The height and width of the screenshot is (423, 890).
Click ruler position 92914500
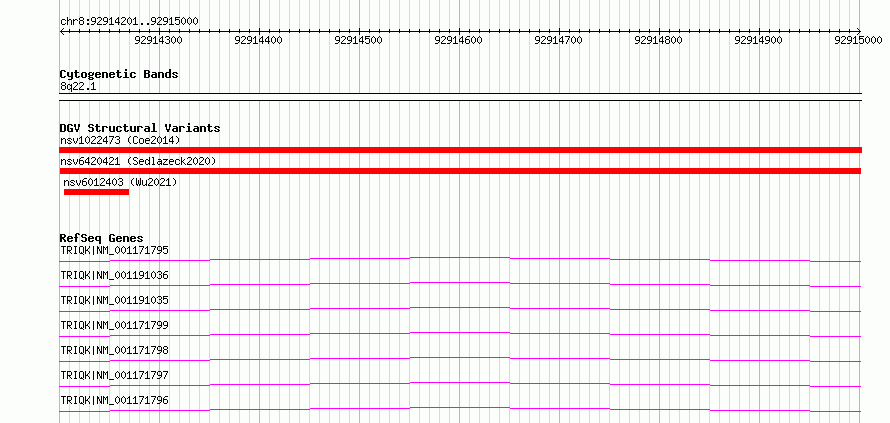coord(359,40)
